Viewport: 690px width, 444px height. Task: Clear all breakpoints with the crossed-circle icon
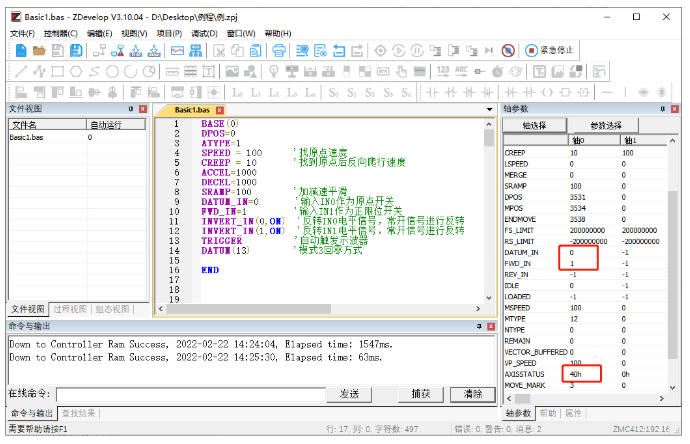pos(508,51)
